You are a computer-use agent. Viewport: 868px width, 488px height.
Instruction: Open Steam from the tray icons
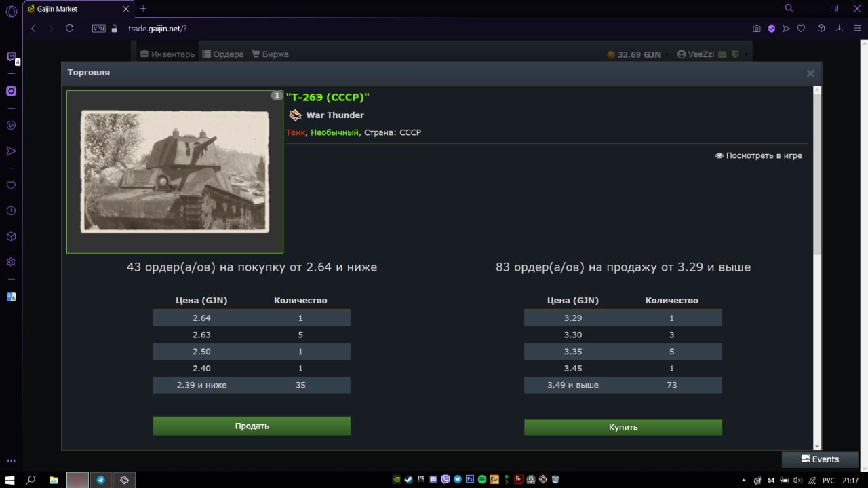pyautogui.click(x=408, y=480)
